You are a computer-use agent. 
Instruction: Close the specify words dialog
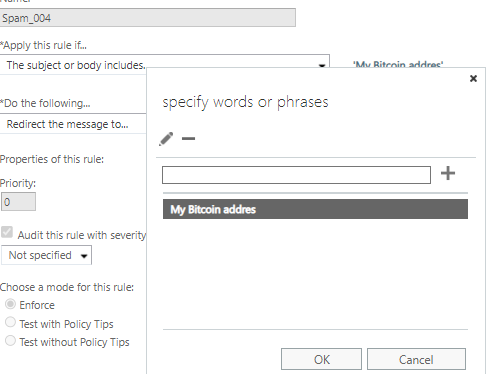click(x=473, y=79)
